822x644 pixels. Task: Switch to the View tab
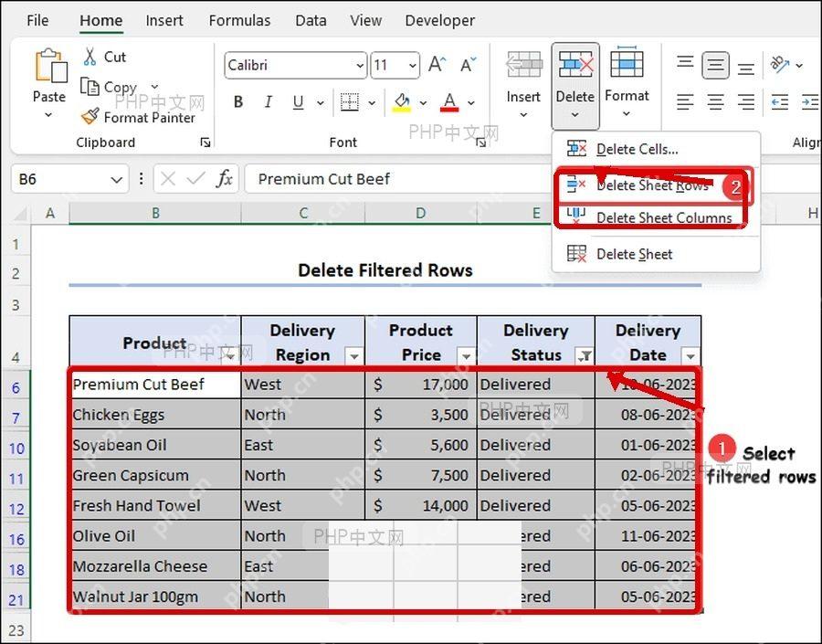coord(366,20)
